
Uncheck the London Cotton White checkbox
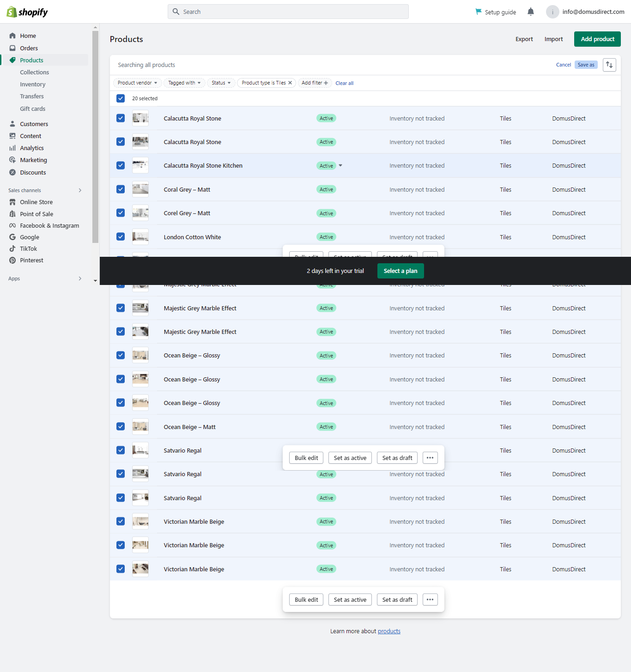pyautogui.click(x=121, y=237)
